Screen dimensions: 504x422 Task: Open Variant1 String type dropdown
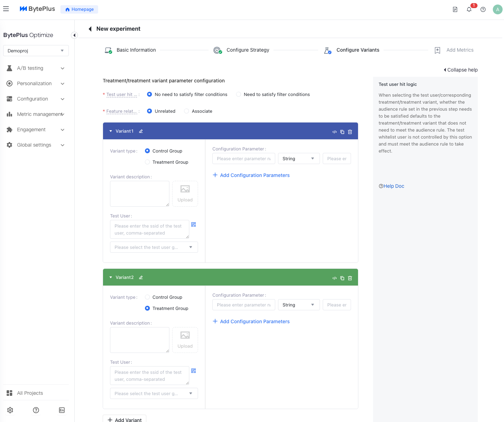click(299, 158)
